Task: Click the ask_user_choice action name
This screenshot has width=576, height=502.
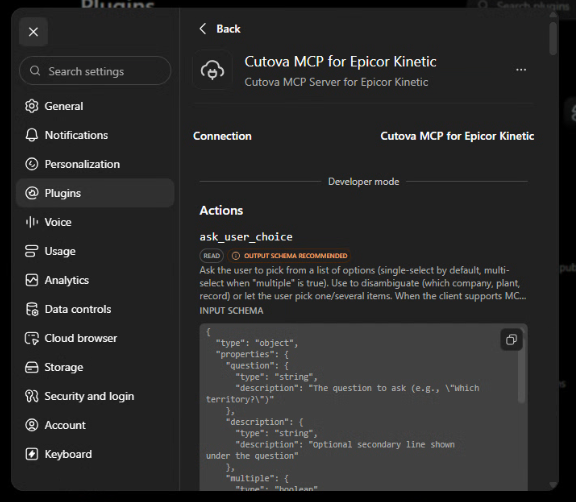Action: (246, 237)
